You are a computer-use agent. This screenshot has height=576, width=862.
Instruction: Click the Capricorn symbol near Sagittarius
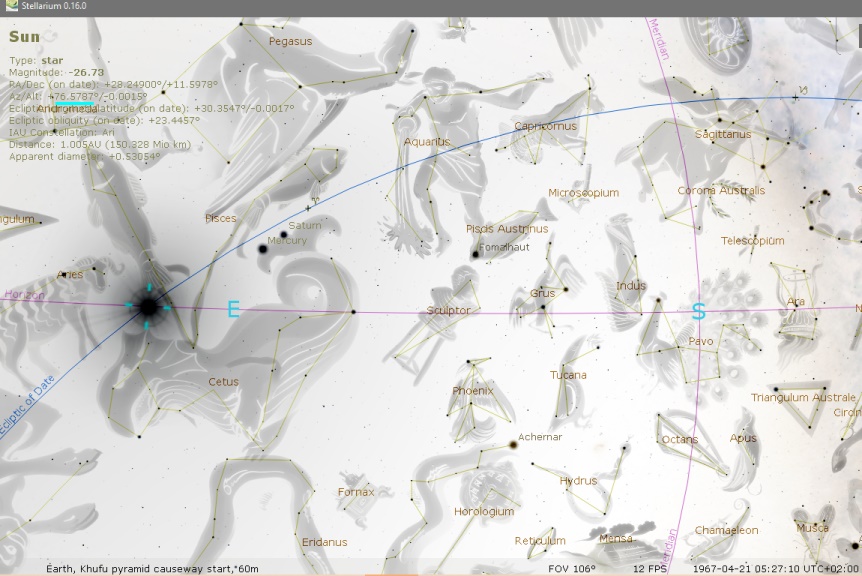click(x=803, y=90)
